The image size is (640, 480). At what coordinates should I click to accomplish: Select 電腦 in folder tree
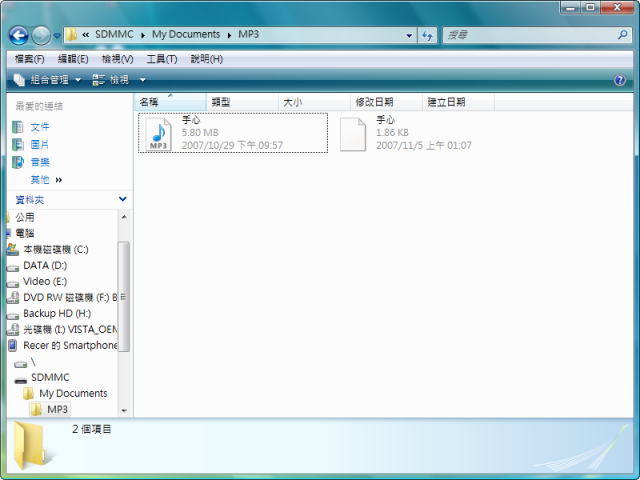tap(25, 233)
